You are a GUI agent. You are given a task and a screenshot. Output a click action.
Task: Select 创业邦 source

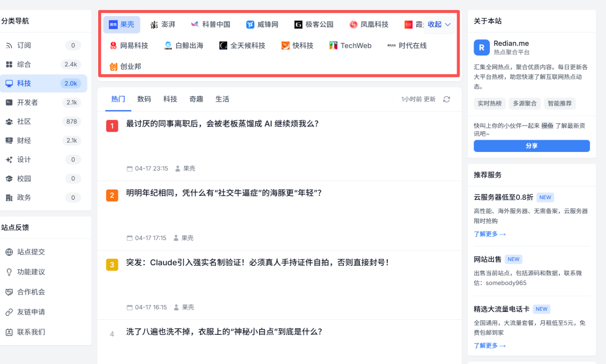[125, 67]
